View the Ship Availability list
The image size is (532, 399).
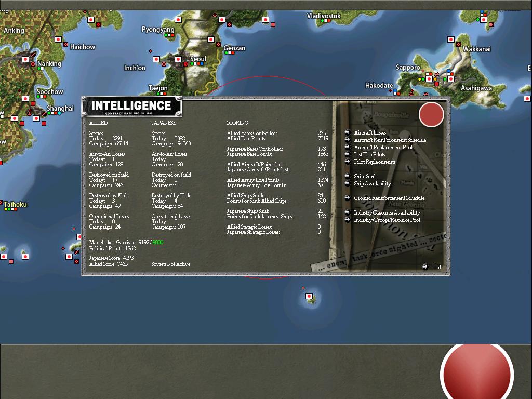[x=372, y=183]
